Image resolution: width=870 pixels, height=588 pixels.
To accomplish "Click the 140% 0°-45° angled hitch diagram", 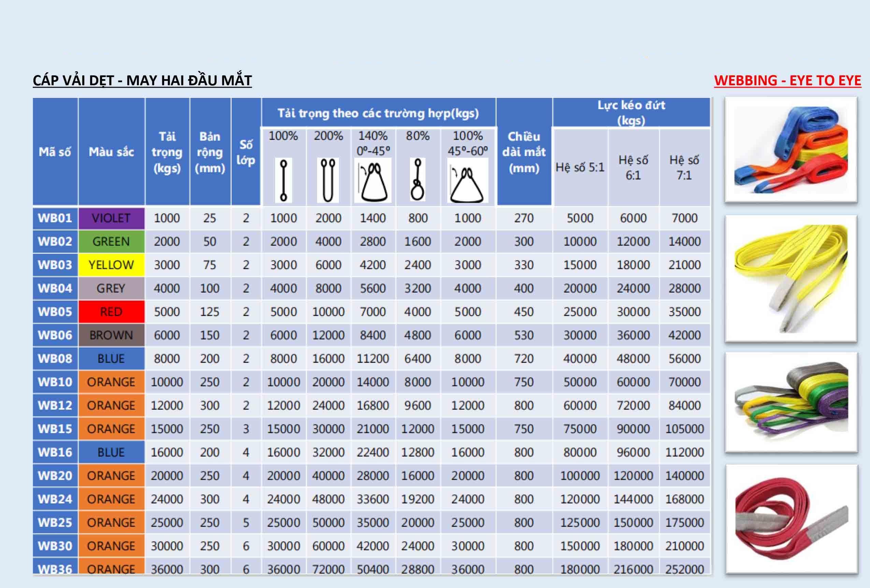I will (373, 180).
